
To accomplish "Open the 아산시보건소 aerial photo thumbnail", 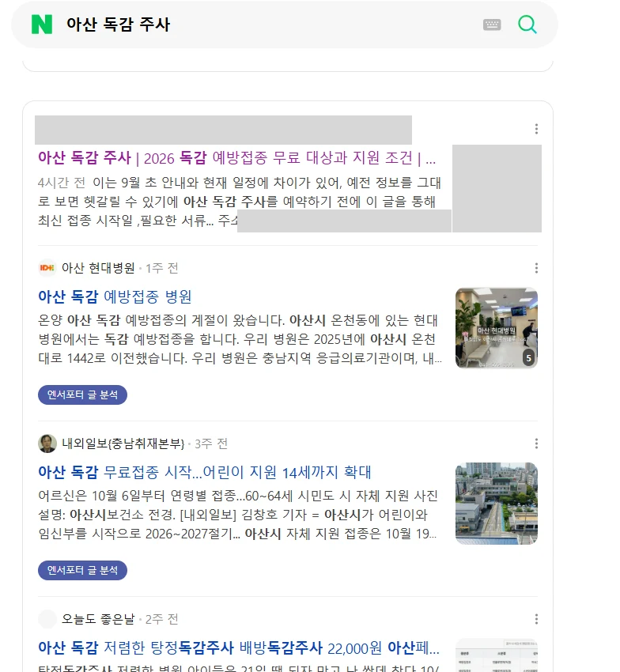I will [497, 504].
